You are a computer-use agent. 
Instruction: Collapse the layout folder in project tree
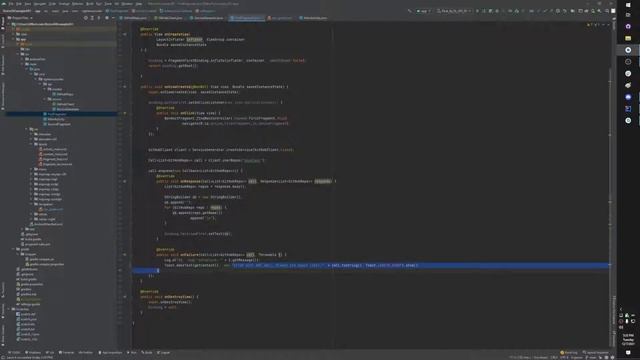(31, 144)
